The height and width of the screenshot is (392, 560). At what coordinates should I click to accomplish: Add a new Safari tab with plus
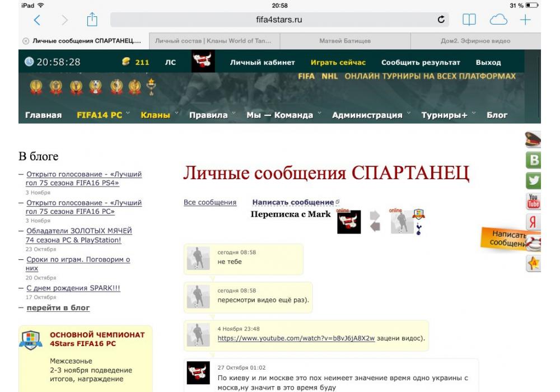(525, 20)
